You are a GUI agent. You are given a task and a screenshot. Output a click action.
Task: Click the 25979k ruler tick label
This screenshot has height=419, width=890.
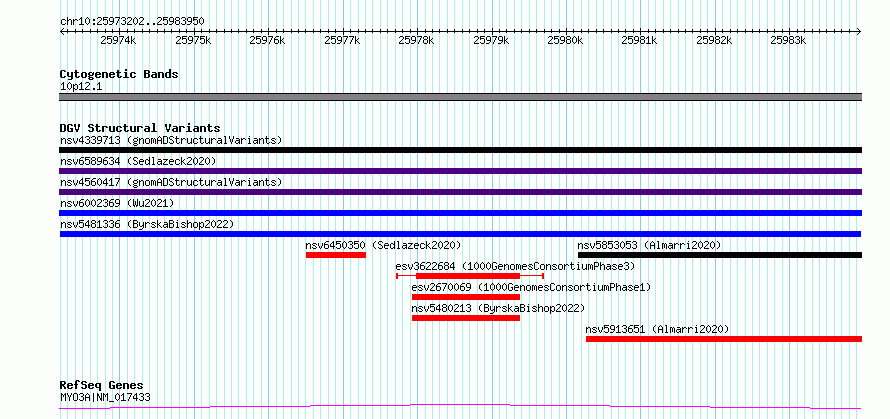pos(491,40)
